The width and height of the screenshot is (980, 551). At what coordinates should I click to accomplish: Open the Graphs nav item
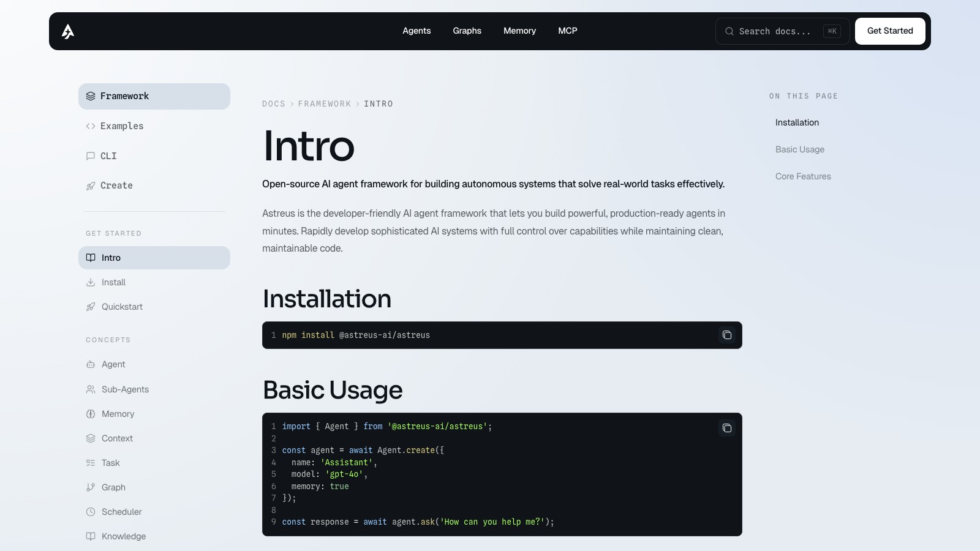467,31
